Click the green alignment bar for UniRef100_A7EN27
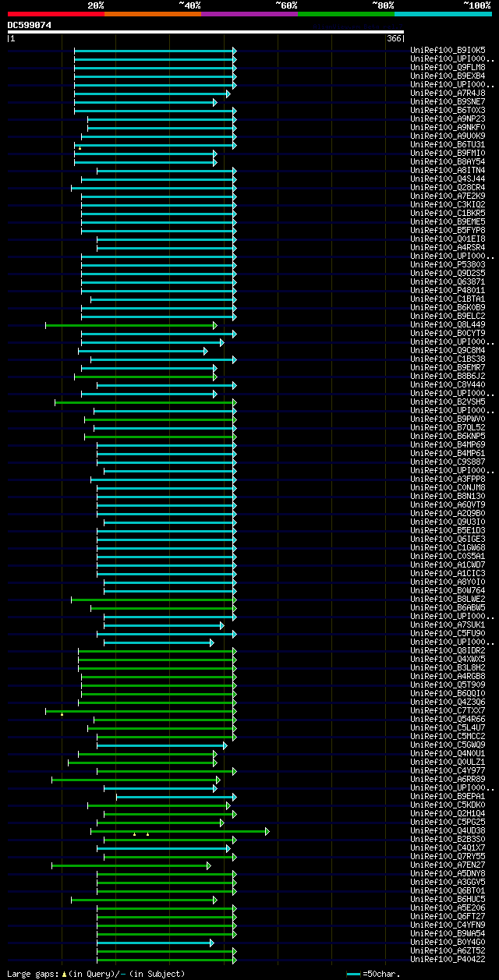 click(131, 865)
